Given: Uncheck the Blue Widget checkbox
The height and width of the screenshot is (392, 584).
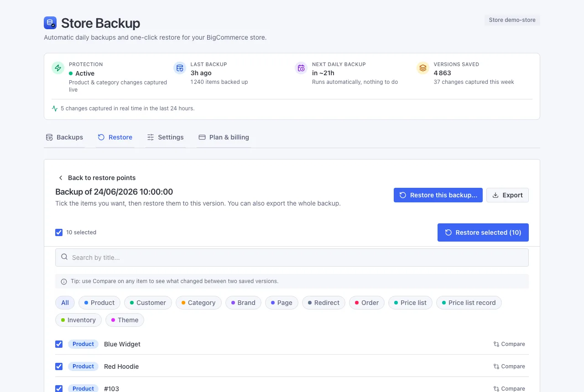Looking at the screenshot, I should click(x=59, y=344).
